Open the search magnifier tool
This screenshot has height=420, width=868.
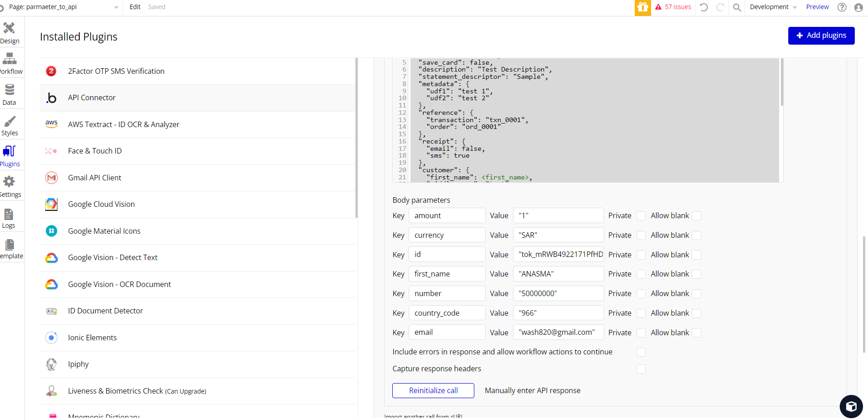737,7
